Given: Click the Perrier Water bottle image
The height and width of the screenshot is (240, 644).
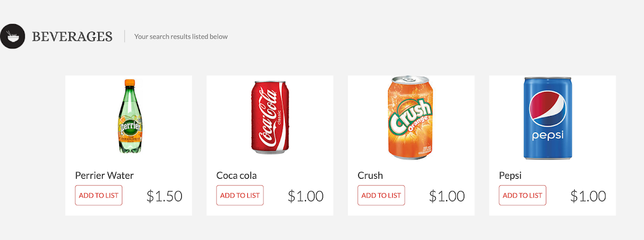Looking at the screenshot, I should pyautogui.click(x=129, y=117).
